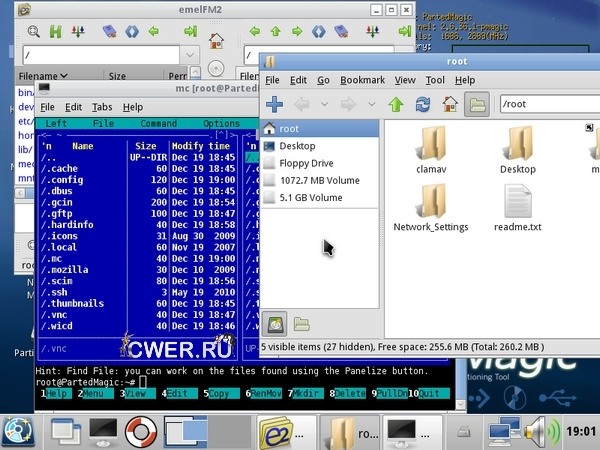
Task: Switch side pane to places view
Action: pos(273,323)
